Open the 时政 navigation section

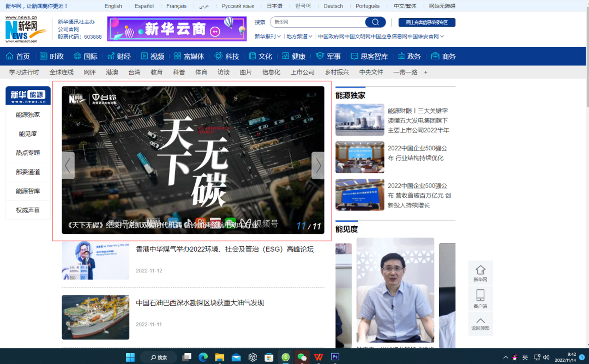click(x=52, y=56)
